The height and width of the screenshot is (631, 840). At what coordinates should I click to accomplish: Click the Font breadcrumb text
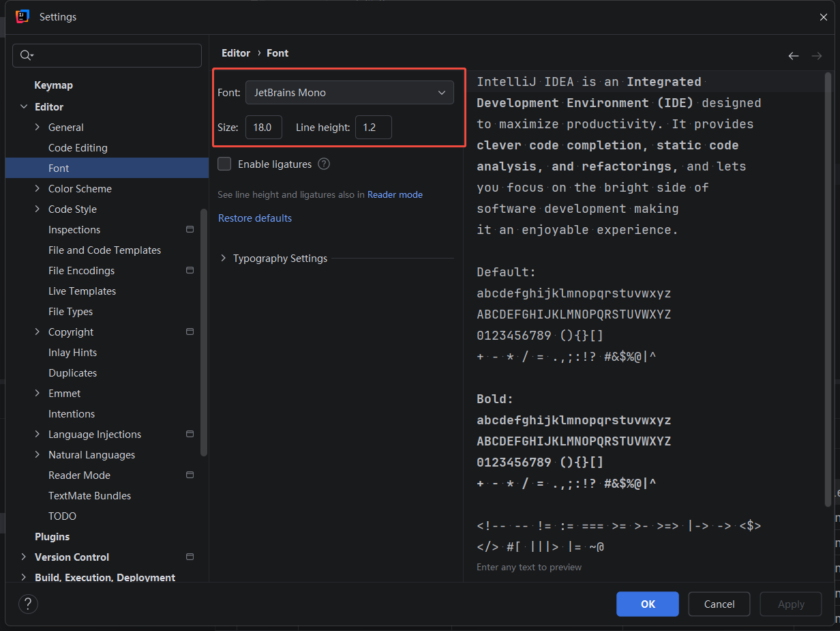pos(277,53)
